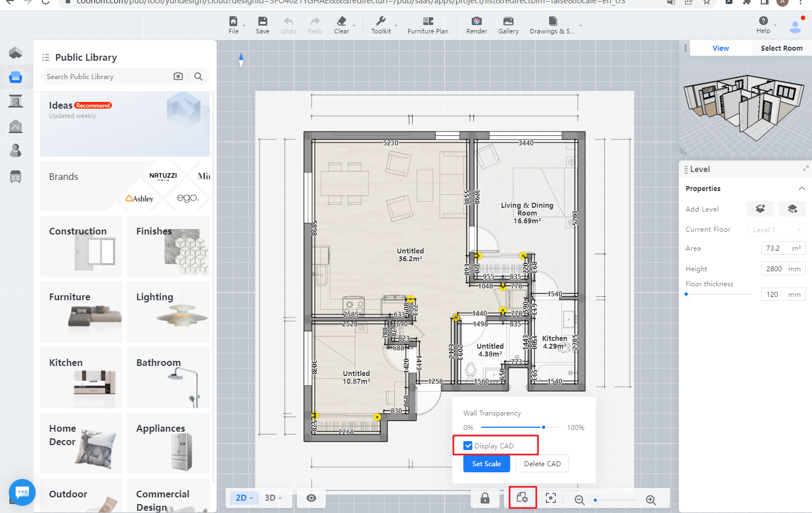The image size is (812, 513).
Task: Search by image using camera icon
Action: point(178,76)
